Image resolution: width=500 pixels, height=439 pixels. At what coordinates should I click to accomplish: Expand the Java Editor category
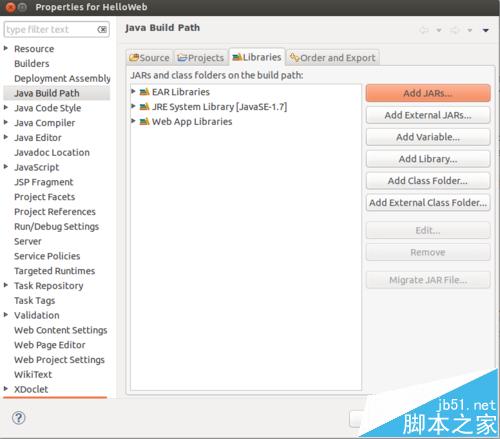[x=6, y=137]
